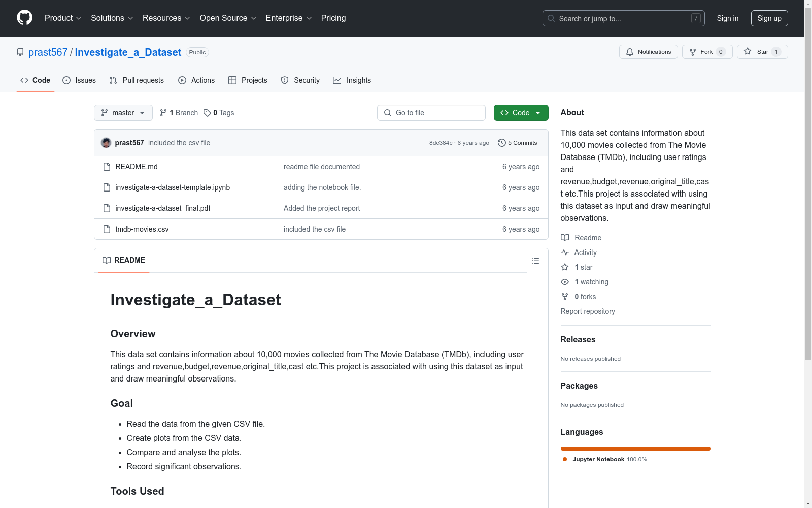The image size is (812, 508).
Task: Click Report repository link
Action: click(588, 311)
